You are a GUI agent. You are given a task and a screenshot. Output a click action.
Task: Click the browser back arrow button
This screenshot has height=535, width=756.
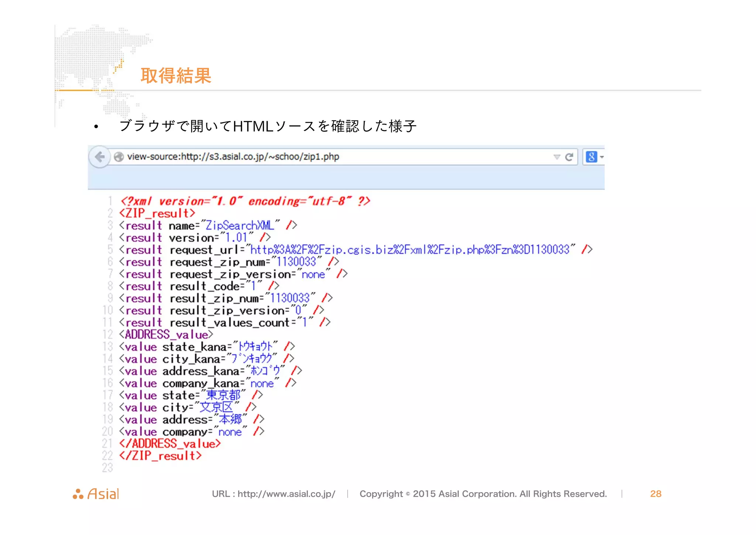tap(99, 157)
